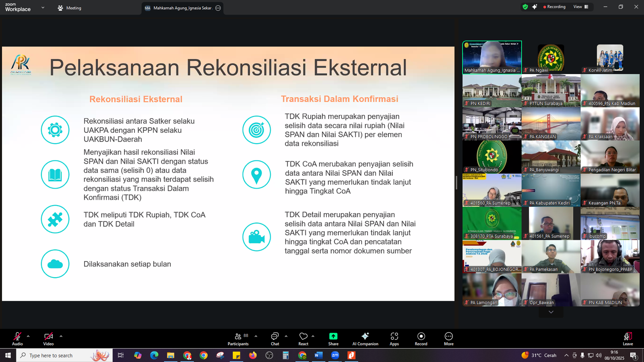Switch to the Meeting tab
The width and height of the screenshot is (644, 362).
[70, 8]
